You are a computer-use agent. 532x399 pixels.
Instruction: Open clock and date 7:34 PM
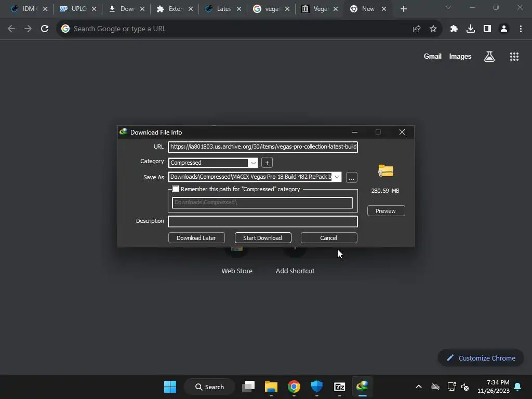pyautogui.click(x=494, y=387)
